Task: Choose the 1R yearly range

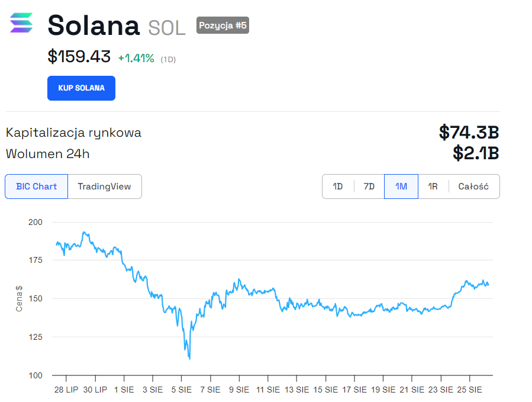Action: pos(433,186)
